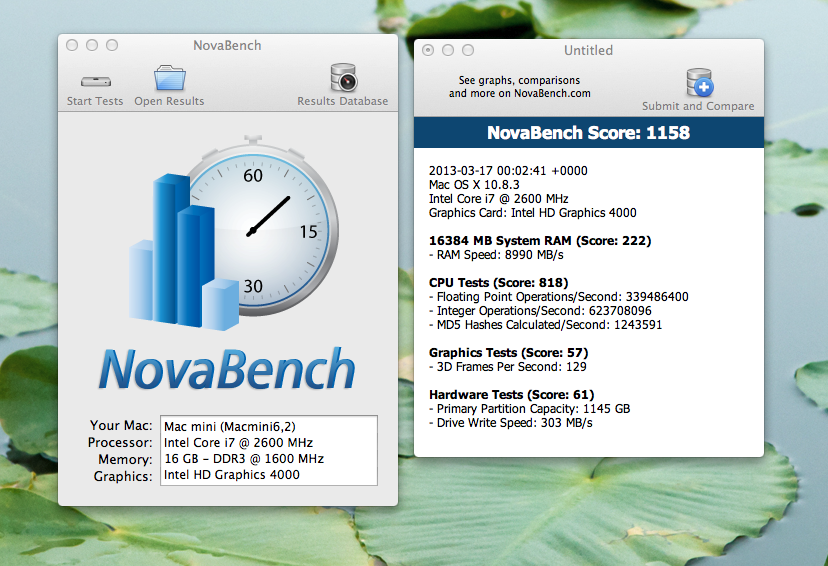The width and height of the screenshot is (828, 566).
Task: Click the Your Mac: label
Action: [121, 426]
